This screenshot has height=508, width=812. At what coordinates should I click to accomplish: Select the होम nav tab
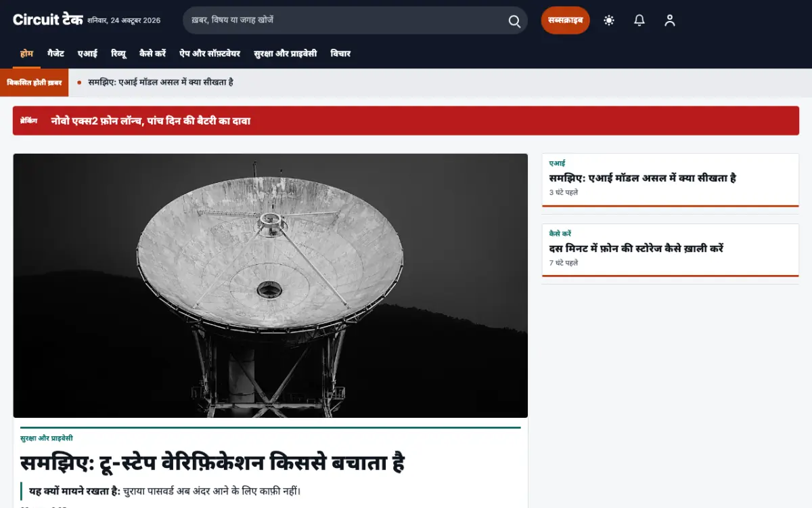[x=26, y=54]
